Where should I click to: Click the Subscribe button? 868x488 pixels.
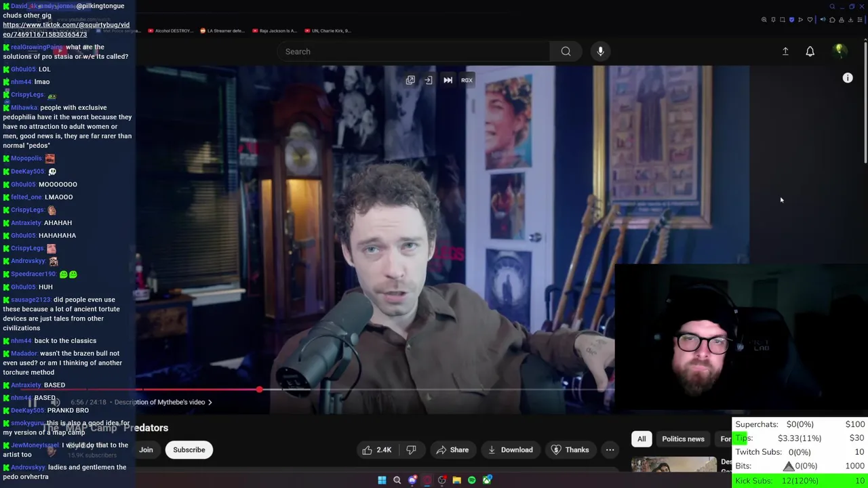pos(189,450)
